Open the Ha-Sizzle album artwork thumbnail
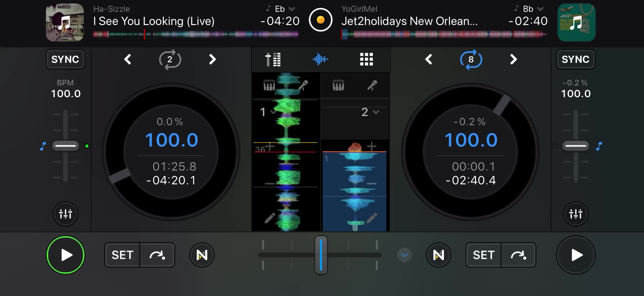Image resolution: width=644 pixels, height=296 pixels. (x=65, y=22)
